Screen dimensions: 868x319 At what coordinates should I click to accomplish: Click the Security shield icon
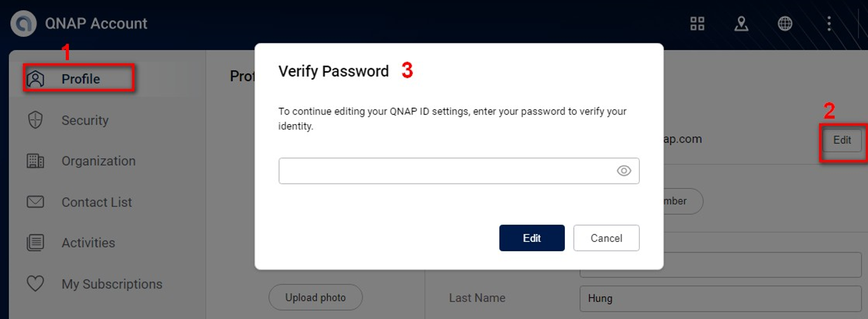tap(35, 120)
